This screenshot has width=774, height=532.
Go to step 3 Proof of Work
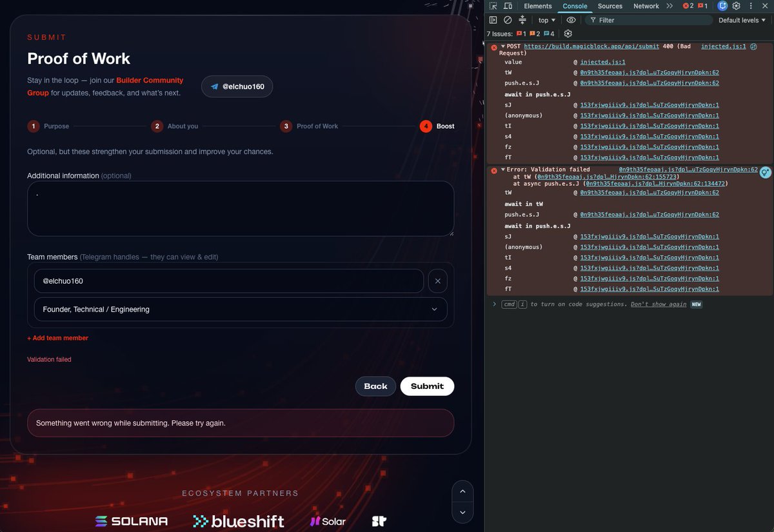(309, 126)
